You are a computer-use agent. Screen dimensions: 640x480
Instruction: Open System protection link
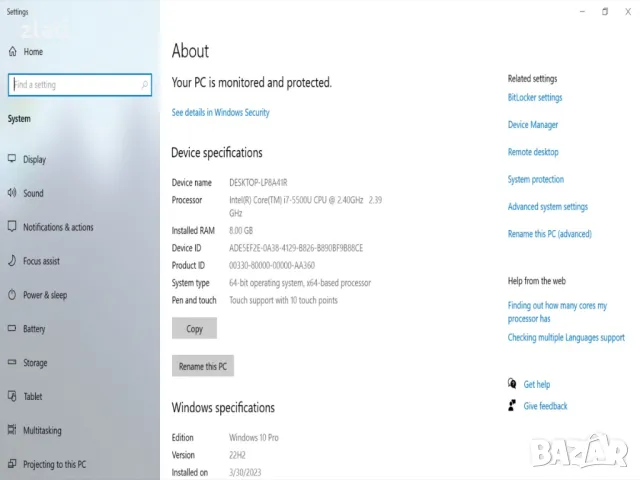click(x=536, y=180)
